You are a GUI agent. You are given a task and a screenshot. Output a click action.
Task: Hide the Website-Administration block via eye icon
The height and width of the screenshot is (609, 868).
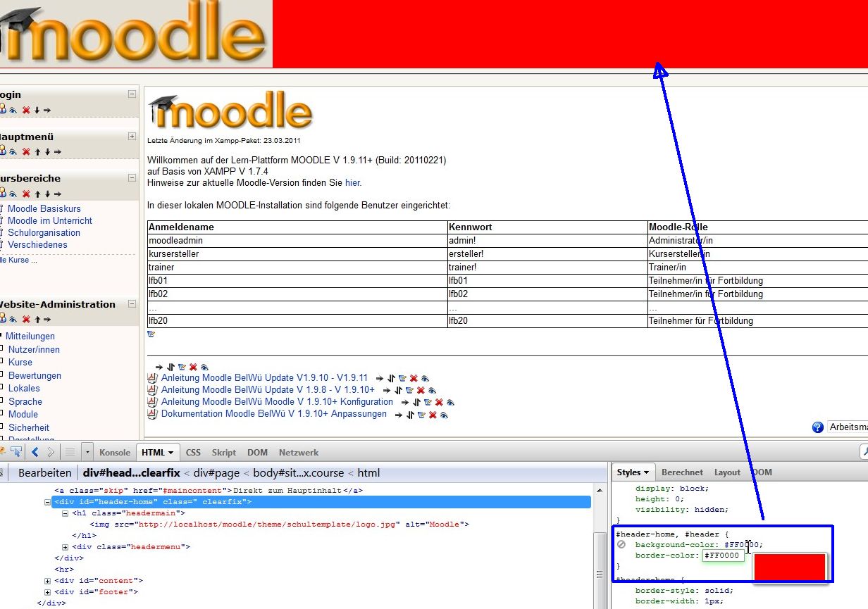[13, 320]
